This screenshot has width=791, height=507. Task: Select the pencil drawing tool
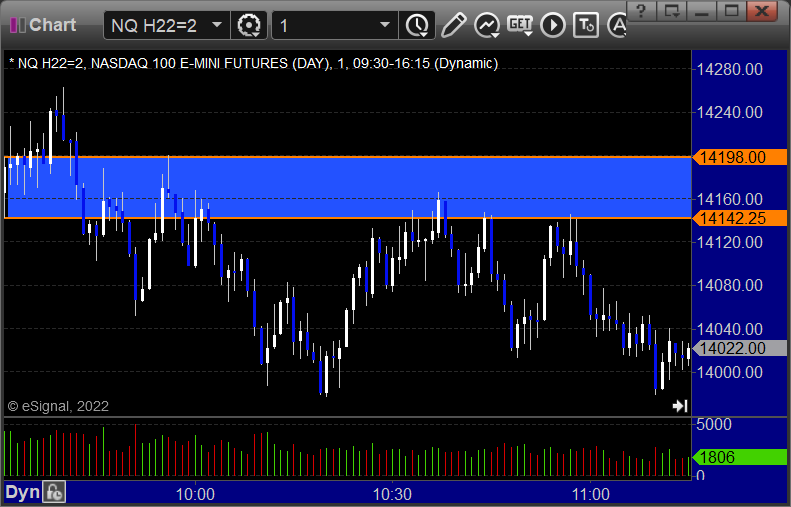coord(453,25)
